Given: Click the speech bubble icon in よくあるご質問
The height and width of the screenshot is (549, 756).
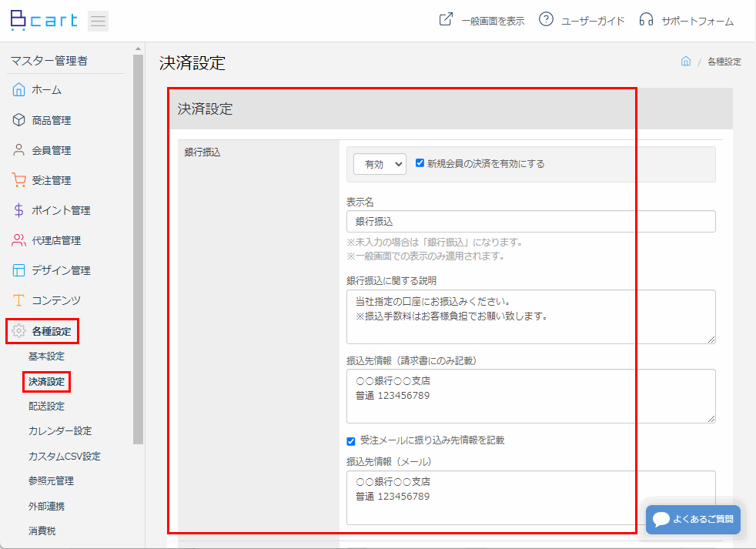Looking at the screenshot, I should (661, 520).
